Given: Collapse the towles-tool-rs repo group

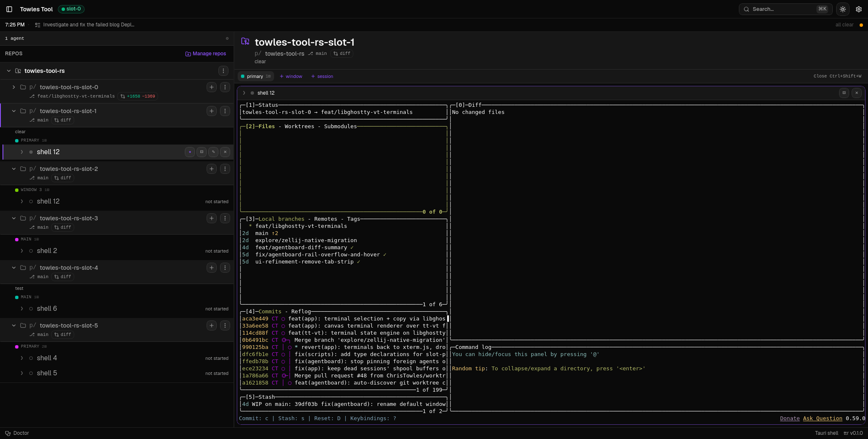Looking at the screenshot, I should [8, 71].
